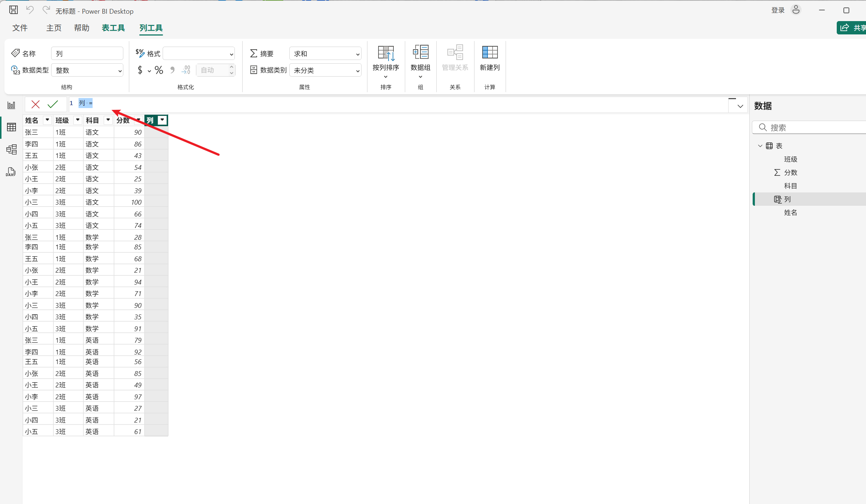Cancel formula with red X

(36, 104)
